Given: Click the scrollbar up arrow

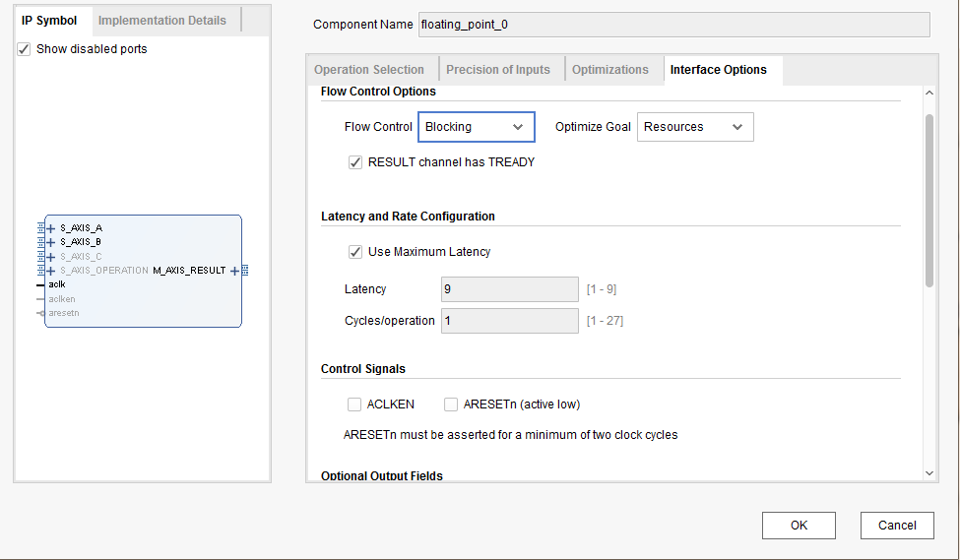Looking at the screenshot, I should (929, 93).
